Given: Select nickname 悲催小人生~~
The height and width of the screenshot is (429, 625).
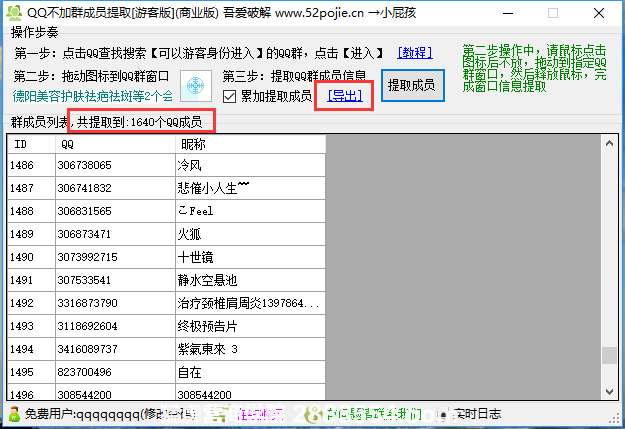Looking at the screenshot, I should coord(250,188).
